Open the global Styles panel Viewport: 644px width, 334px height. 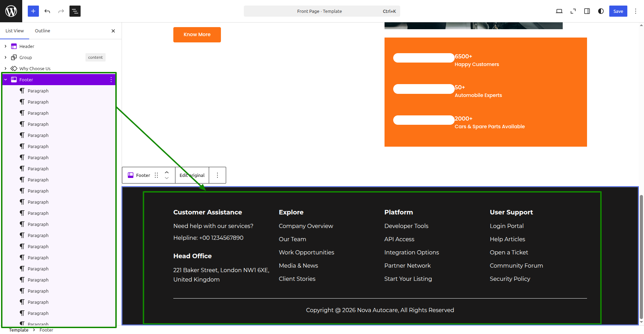[601, 11]
